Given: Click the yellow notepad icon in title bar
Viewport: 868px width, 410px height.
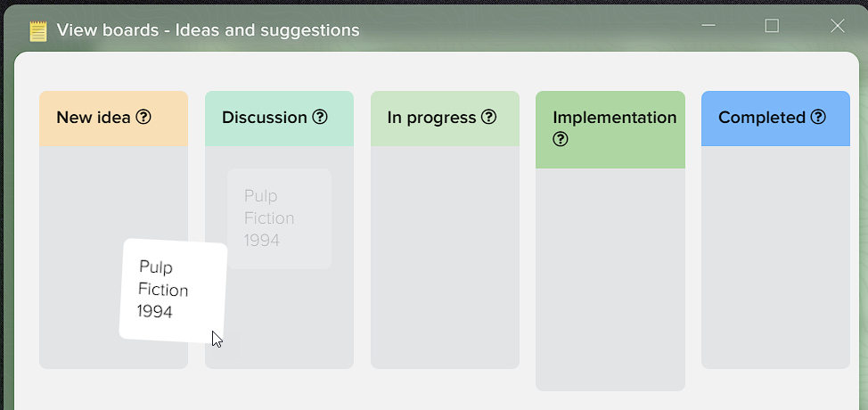Looking at the screenshot, I should coord(38,30).
